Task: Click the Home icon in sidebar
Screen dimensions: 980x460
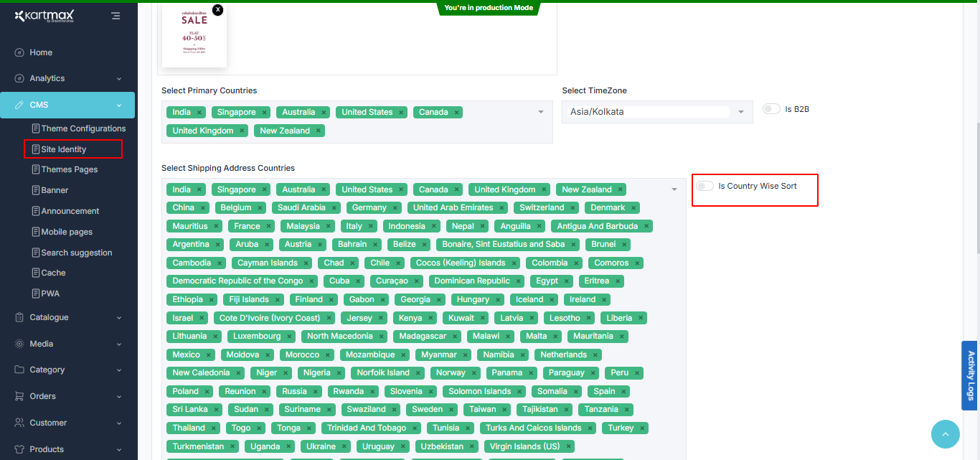Action: 19,52
